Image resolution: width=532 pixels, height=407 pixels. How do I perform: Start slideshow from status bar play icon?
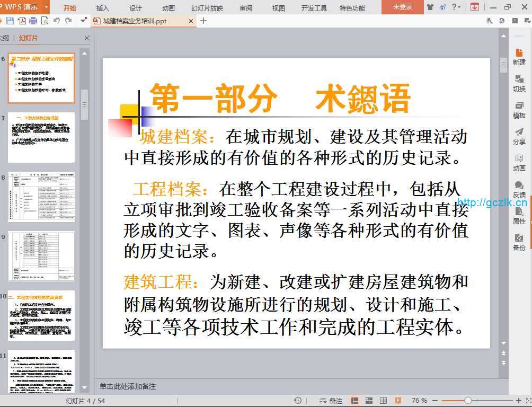398,401
